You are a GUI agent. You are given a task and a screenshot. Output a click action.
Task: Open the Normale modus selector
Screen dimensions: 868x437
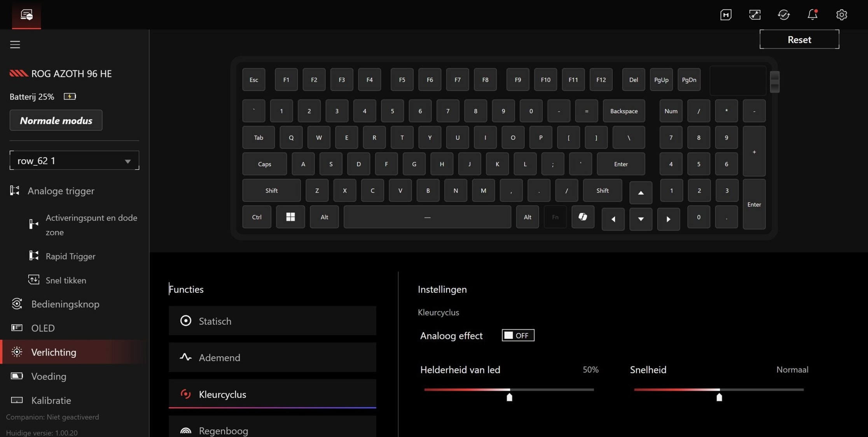coord(56,120)
